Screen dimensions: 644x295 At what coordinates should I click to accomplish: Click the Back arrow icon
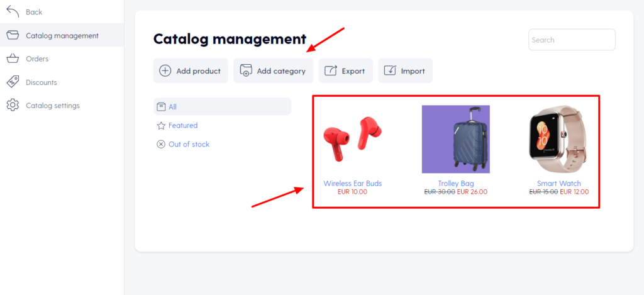tap(13, 12)
